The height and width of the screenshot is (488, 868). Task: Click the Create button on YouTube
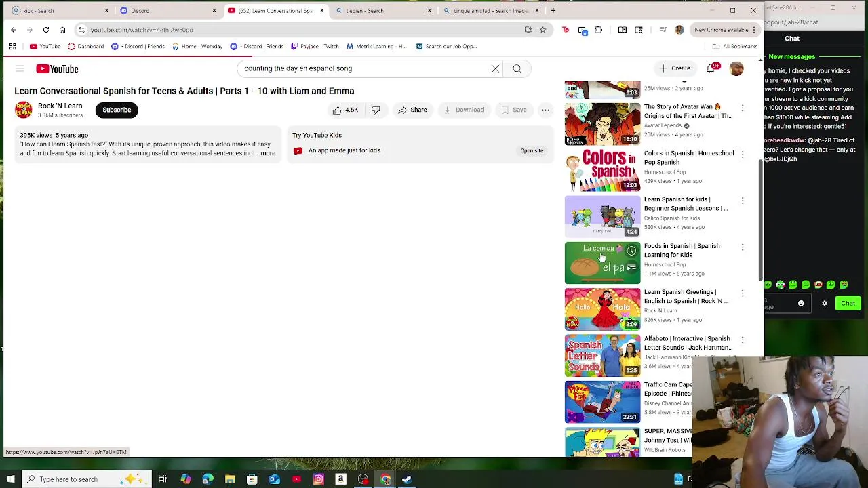pos(675,68)
